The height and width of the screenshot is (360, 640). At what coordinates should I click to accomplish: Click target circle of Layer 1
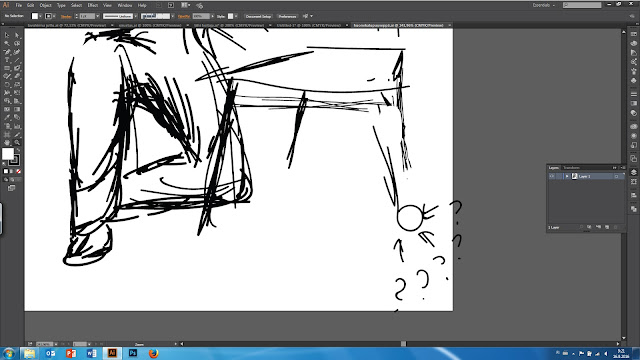616,176
